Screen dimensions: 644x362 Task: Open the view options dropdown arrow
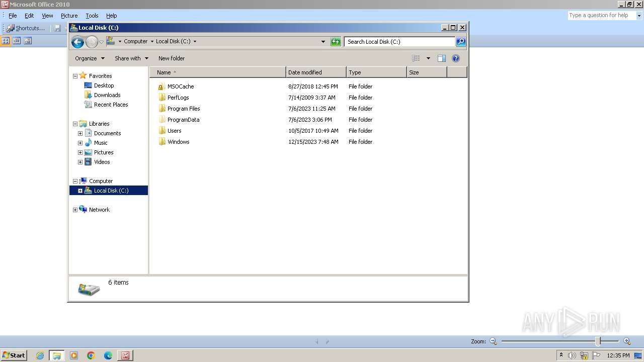[x=428, y=58]
